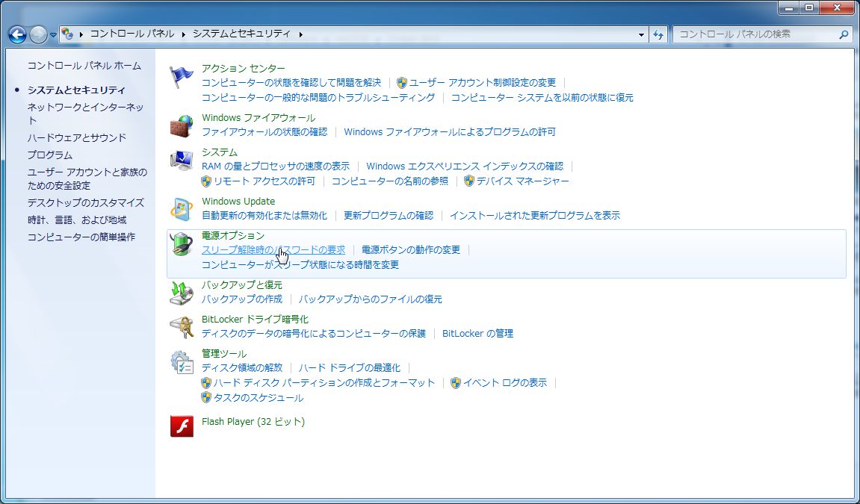Open デスクトップのカスタマイズ in sidebar
Image resolution: width=860 pixels, height=504 pixels.
tap(86, 202)
